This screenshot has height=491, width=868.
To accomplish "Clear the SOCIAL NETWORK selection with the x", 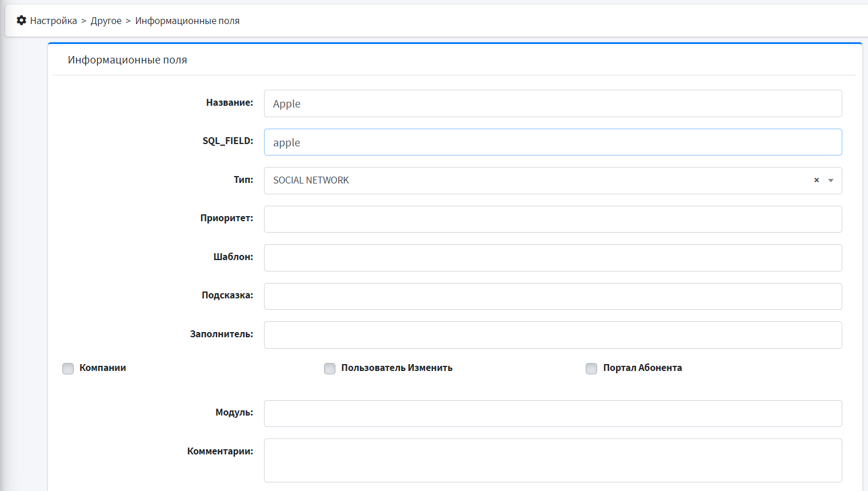I will click(x=816, y=180).
